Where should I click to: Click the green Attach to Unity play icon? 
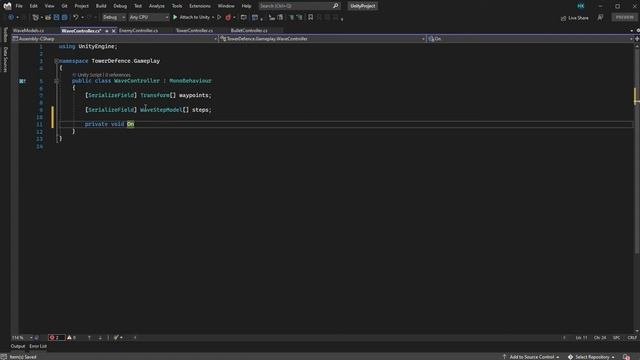pos(175,18)
